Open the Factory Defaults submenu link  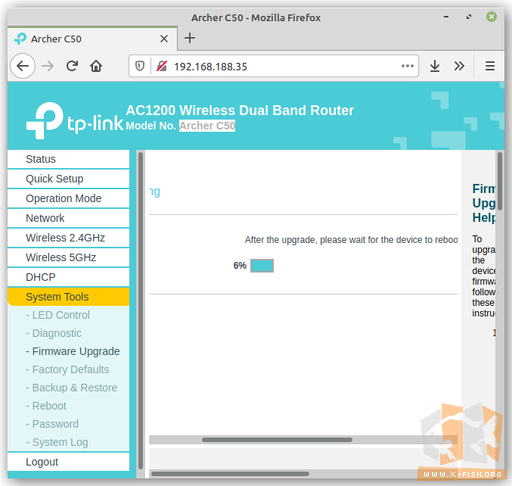tap(71, 369)
